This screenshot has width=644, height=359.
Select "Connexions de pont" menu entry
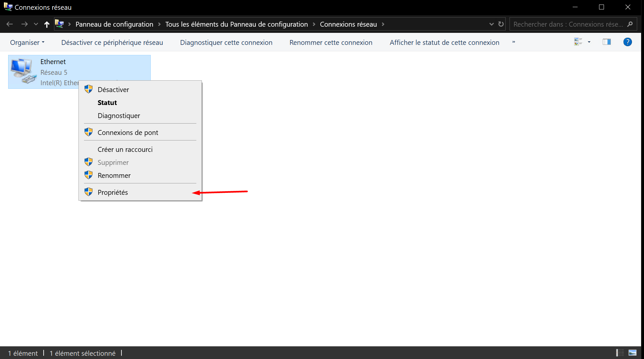click(140, 133)
